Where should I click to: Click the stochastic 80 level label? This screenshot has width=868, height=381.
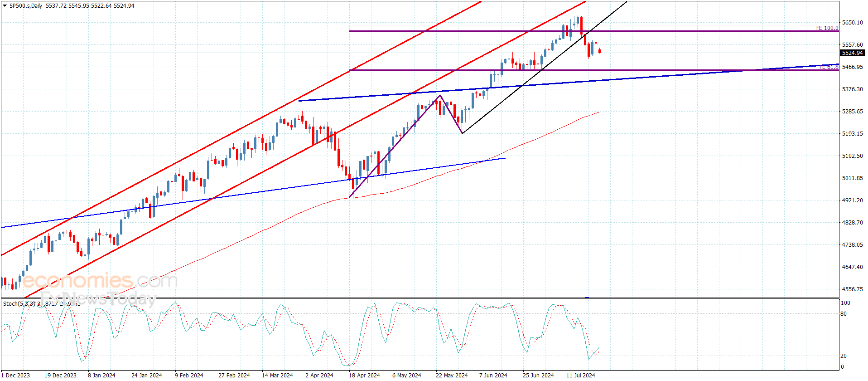tap(844, 314)
